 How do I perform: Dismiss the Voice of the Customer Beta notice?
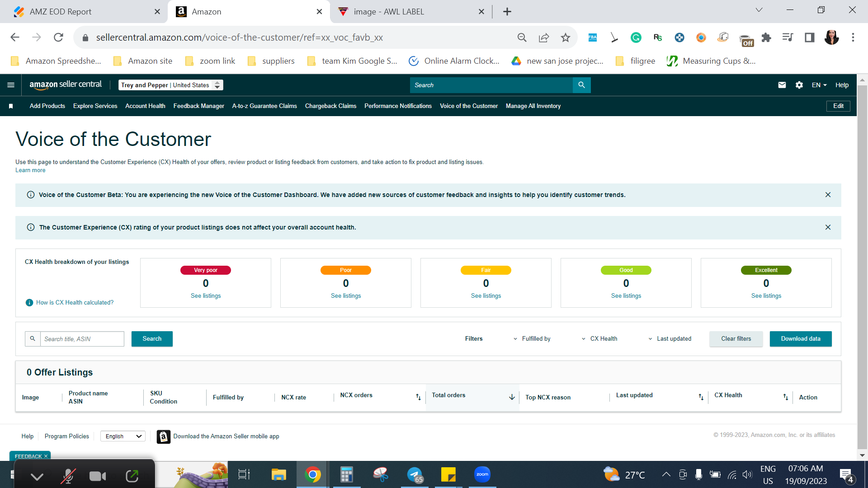pyautogui.click(x=828, y=195)
